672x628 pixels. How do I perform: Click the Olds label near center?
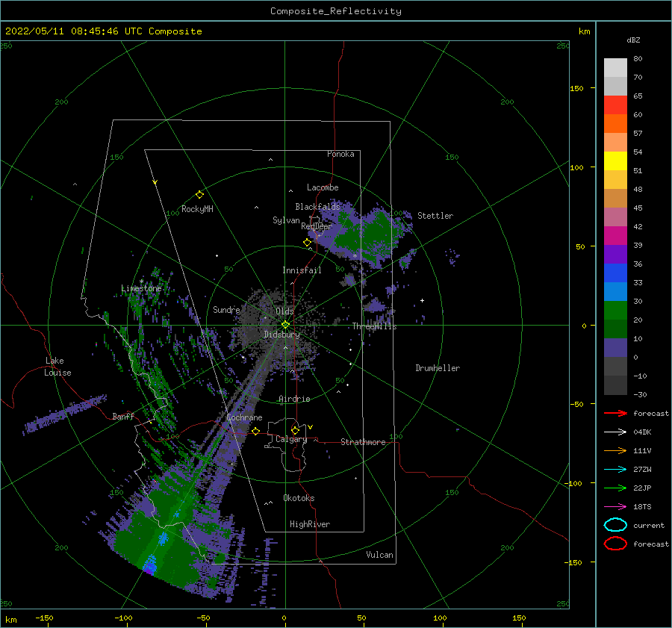284,311
